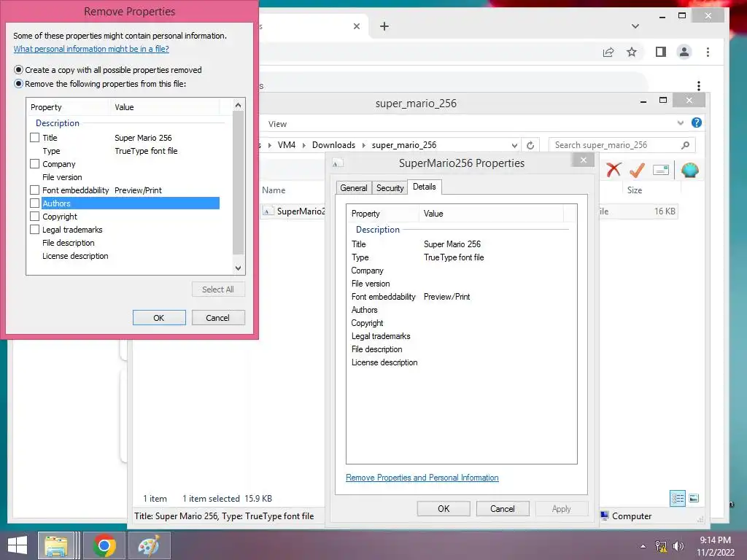Open the Security tab in Properties

coord(390,187)
